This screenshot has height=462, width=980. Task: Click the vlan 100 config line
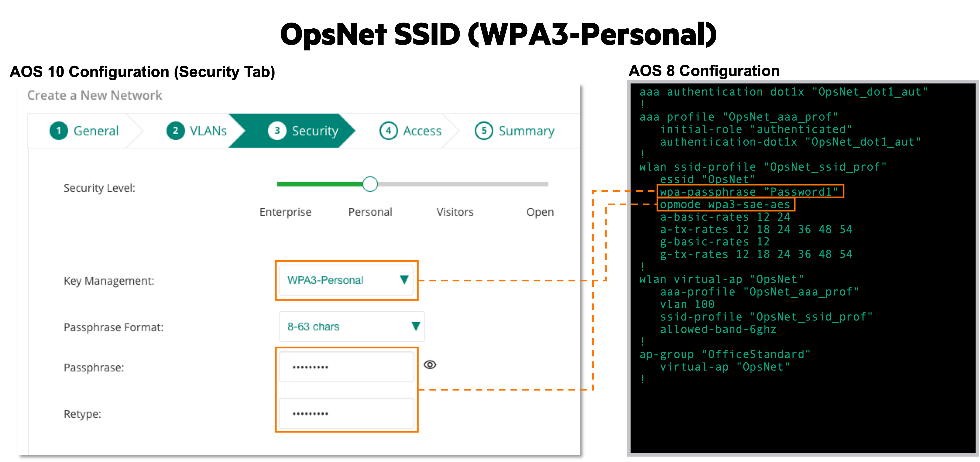[x=687, y=304]
